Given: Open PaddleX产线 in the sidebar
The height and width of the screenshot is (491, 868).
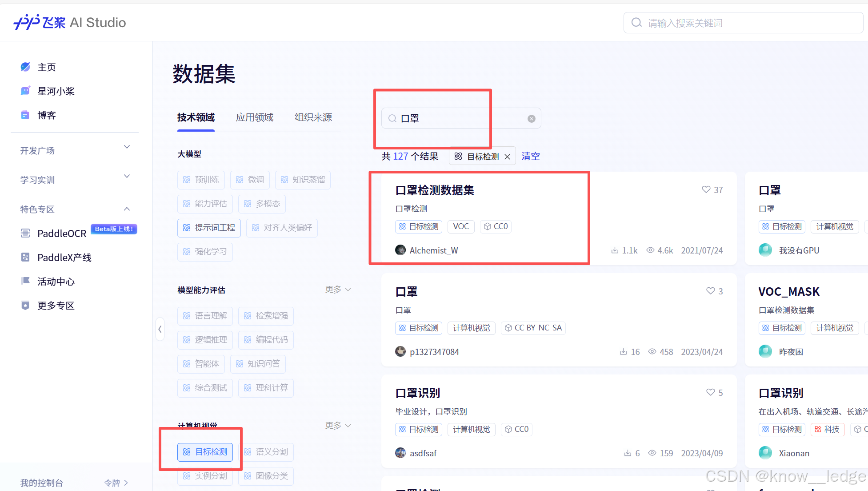Looking at the screenshot, I should 64,257.
